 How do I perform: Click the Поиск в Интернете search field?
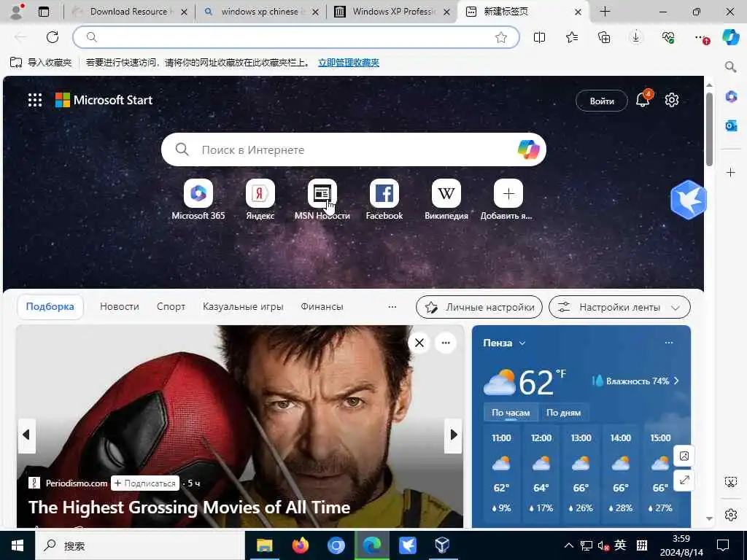pyautogui.click(x=354, y=149)
